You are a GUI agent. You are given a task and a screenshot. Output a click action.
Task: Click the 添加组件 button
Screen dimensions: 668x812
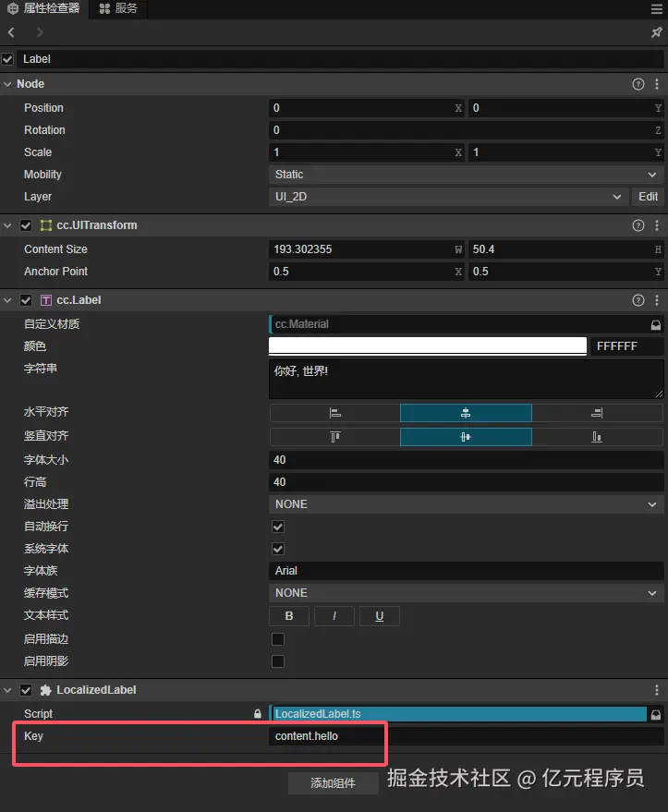[333, 783]
